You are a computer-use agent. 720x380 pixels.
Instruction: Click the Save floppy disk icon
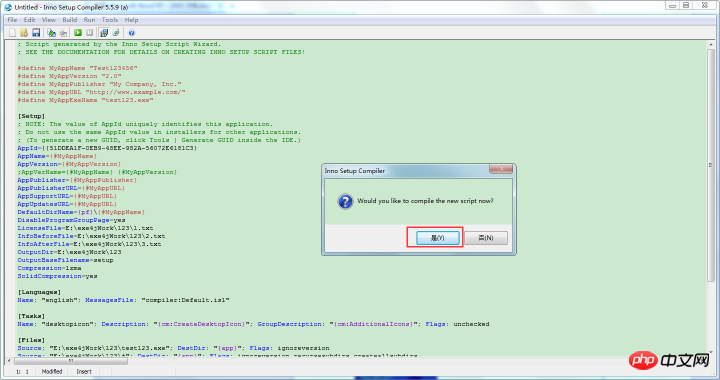36,33
